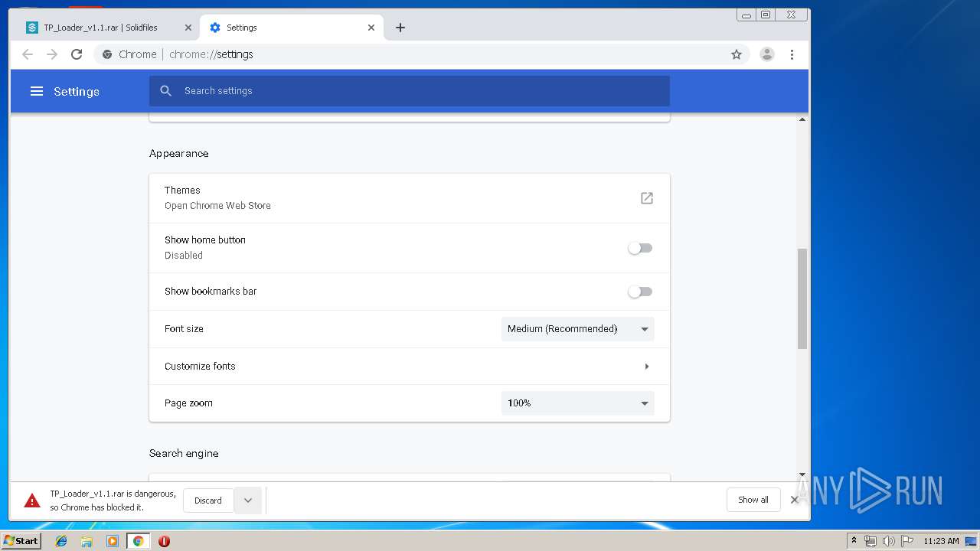Click in the Search settings field

(410, 91)
